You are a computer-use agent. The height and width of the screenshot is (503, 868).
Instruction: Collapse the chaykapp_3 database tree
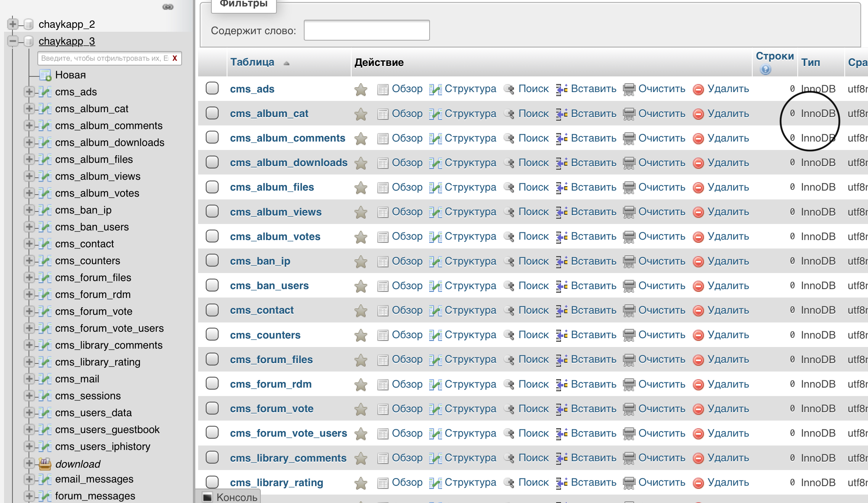13,41
